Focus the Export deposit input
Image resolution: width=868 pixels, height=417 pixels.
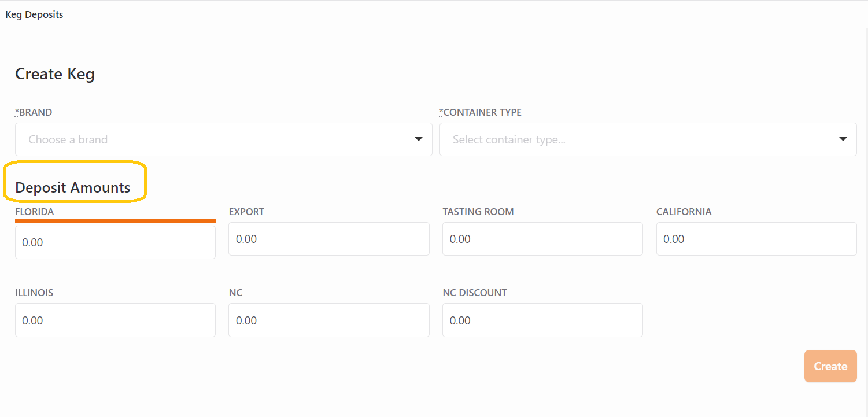(328, 239)
